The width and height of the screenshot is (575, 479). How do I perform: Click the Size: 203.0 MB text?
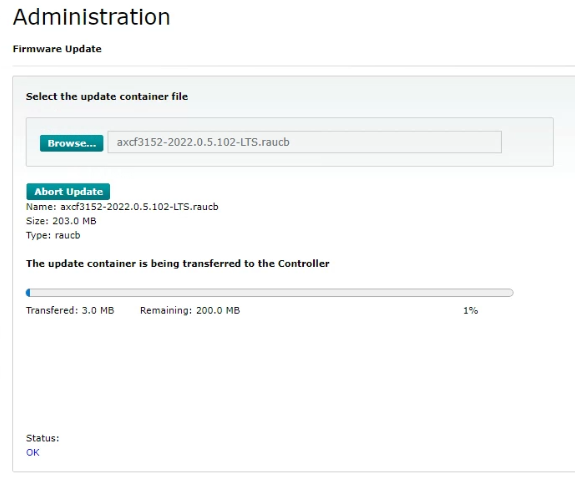[61, 221]
